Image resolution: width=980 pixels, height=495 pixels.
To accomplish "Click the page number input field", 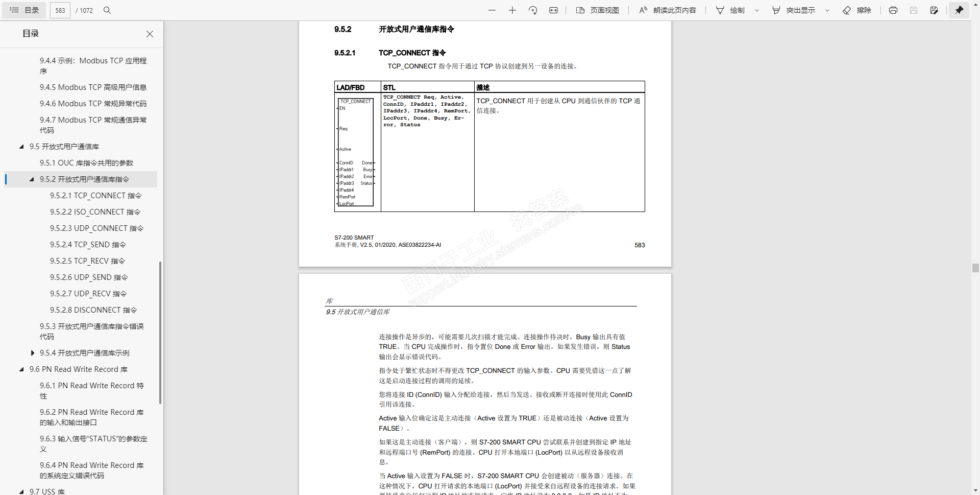I will [60, 10].
